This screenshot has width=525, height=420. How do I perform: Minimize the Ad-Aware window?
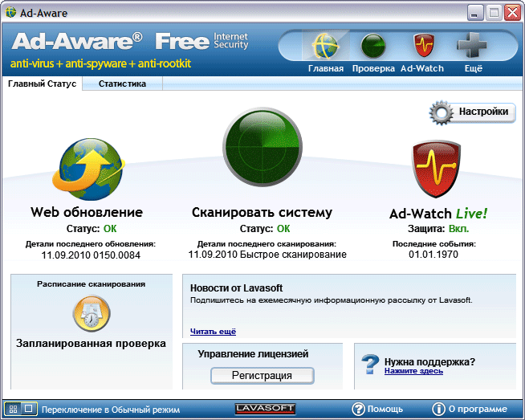pyautogui.click(x=474, y=14)
